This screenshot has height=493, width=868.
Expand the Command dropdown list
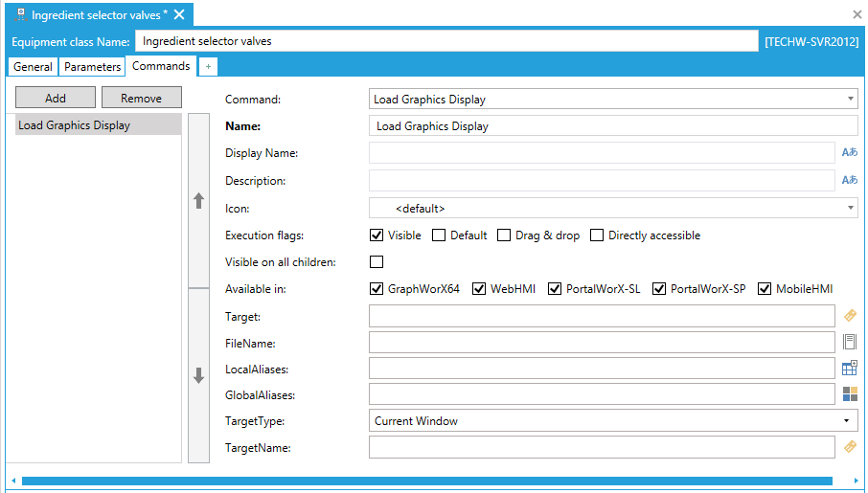(x=851, y=99)
